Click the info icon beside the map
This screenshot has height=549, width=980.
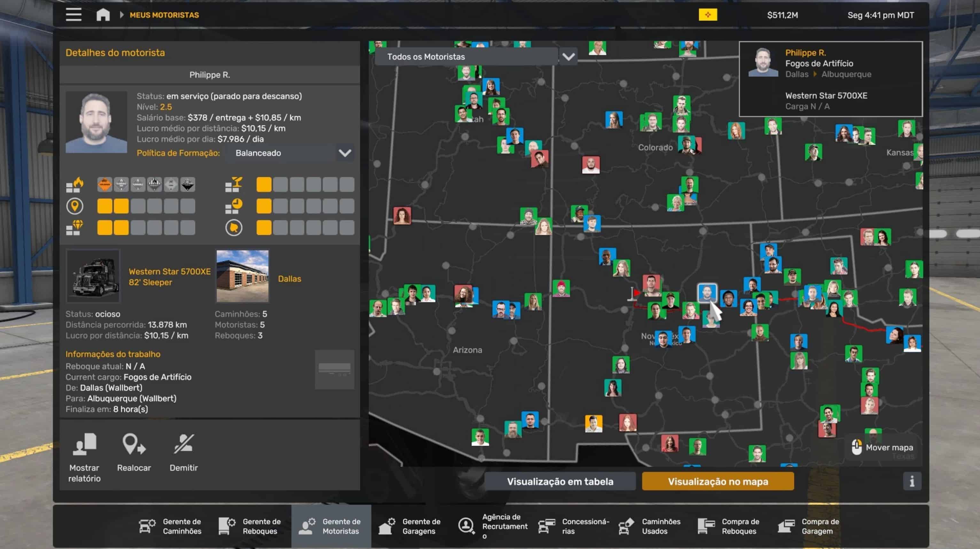pos(912,481)
